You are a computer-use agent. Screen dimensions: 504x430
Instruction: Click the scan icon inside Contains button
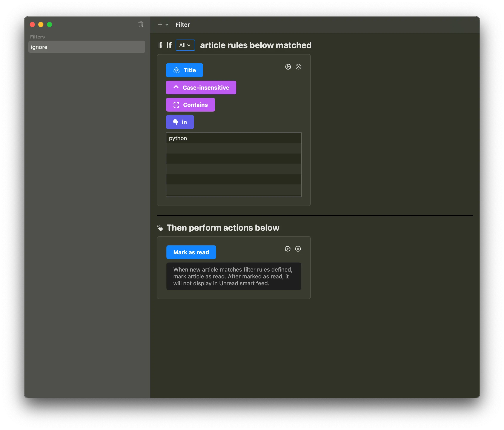click(x=176, y=105)
